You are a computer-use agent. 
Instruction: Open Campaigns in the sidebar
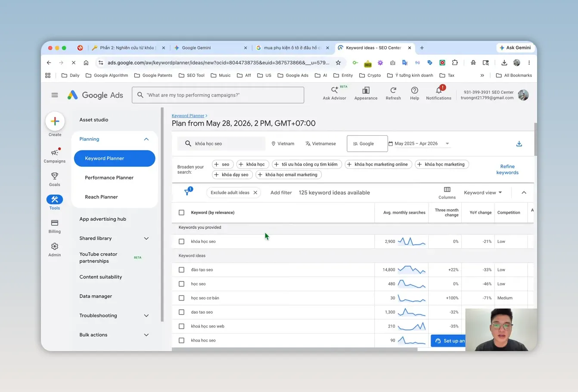pos(55,156)
